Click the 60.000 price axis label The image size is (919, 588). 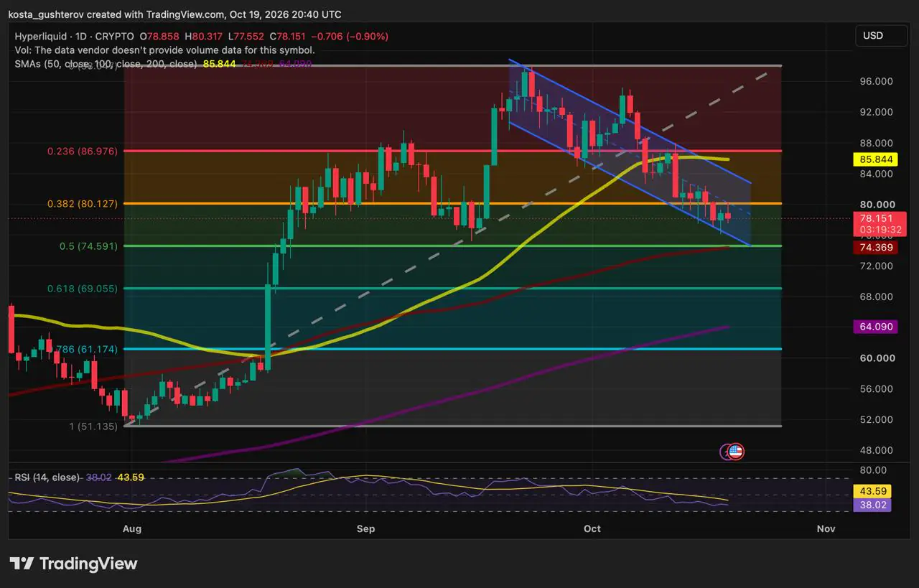877,358
